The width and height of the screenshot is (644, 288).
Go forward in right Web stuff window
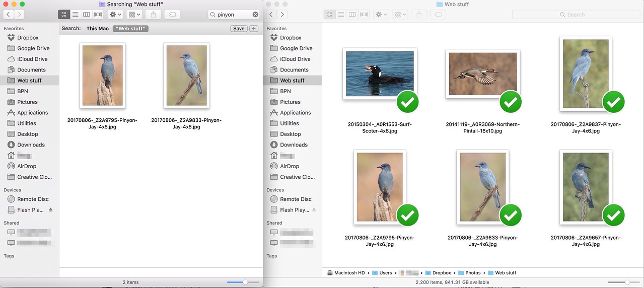[283, 15]
